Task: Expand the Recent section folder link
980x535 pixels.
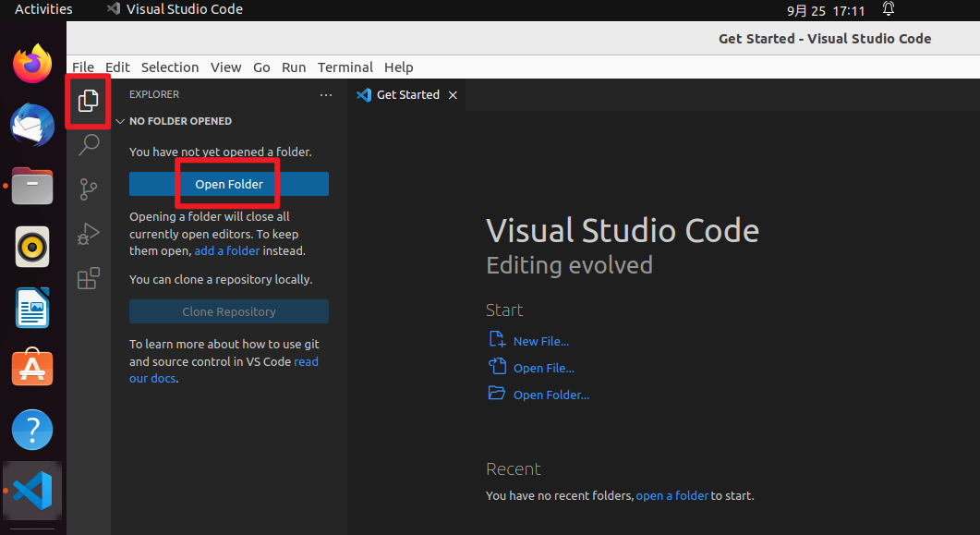Action: (671, 495)
